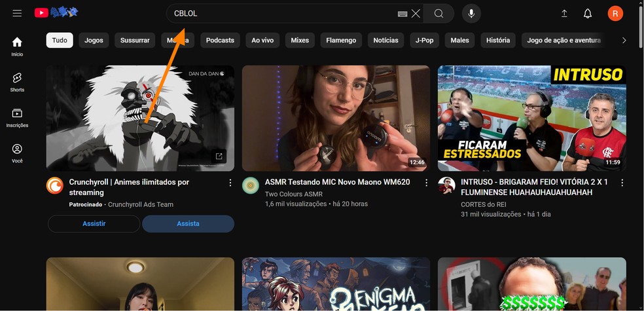644x311 pixels.
Task: Start voice search with the microphone
Action: (x=471, y=14)
